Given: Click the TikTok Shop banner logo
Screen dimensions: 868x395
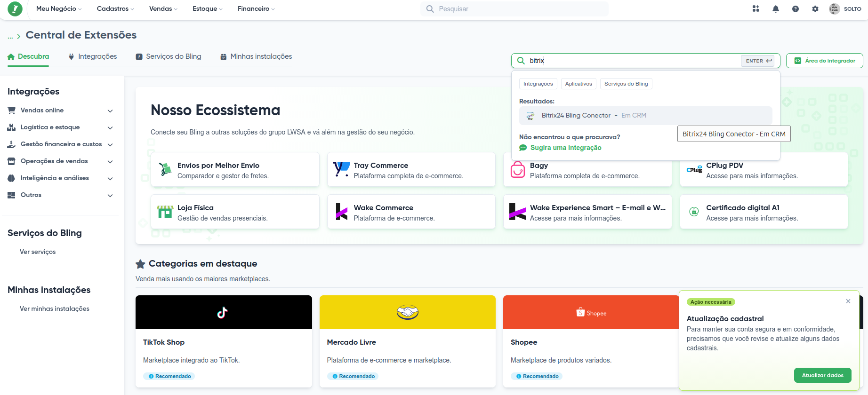Looking at the screenshot, I should click(222, 312).
